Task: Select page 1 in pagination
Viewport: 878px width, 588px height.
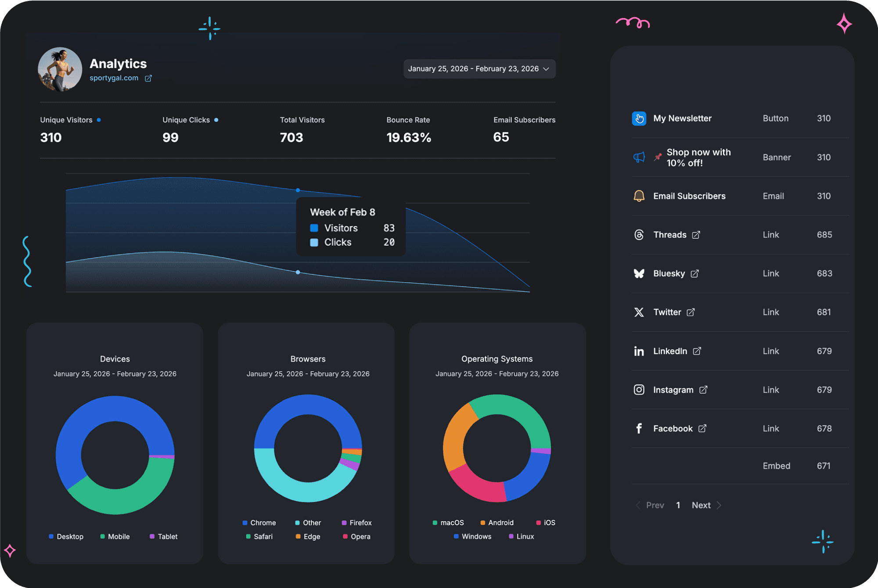Action: [678, 505]
